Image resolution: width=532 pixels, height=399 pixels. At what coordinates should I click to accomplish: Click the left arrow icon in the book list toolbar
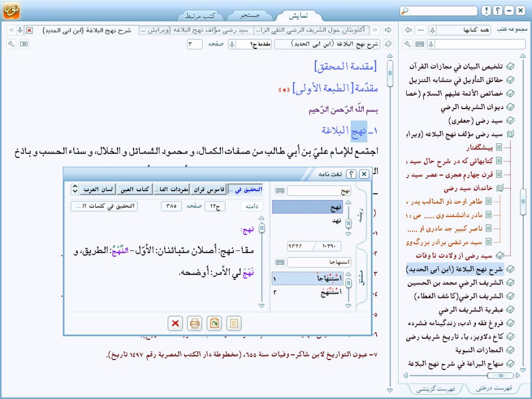pyautogui.click(x=409, y=30)
